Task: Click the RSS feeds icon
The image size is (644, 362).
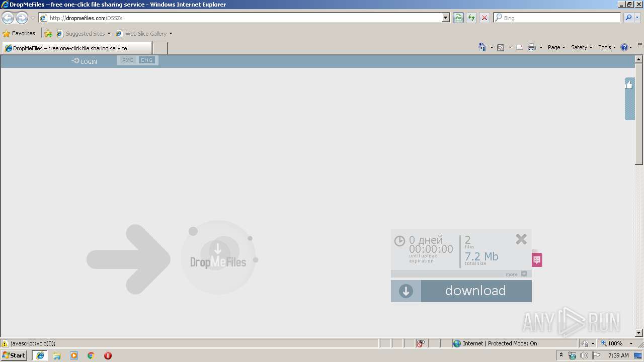Action: coord(501,47)
